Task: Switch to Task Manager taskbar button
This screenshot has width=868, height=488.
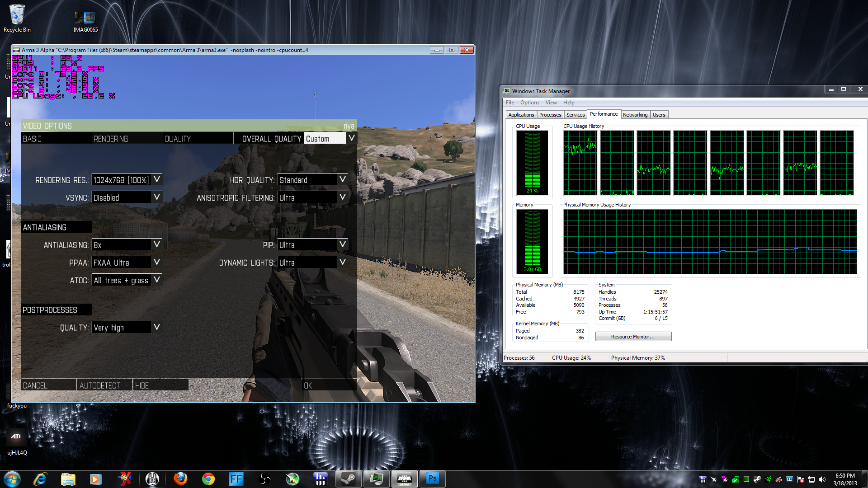Action: 377,479
